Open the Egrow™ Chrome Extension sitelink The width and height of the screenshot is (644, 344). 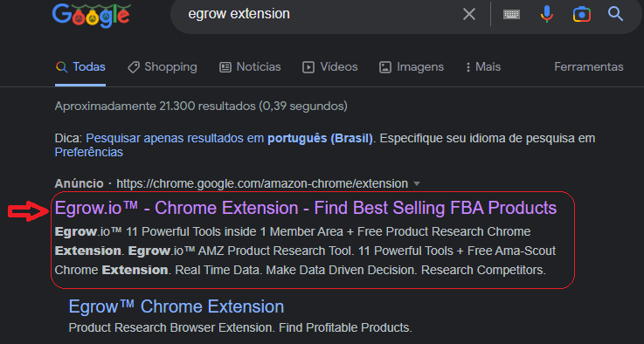[x=177, y=306]
